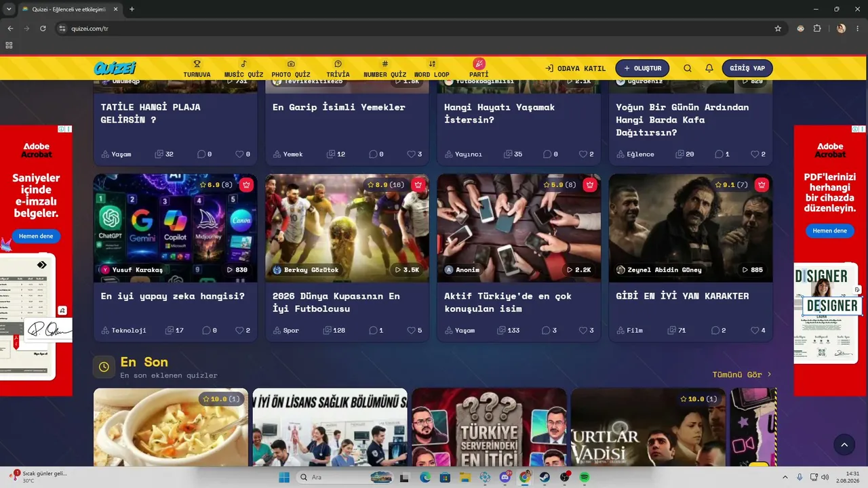Click the crown badge on the phones thumbnail
Image resolution: width=868 pixels, height=488 pixels.
(590, 184)
